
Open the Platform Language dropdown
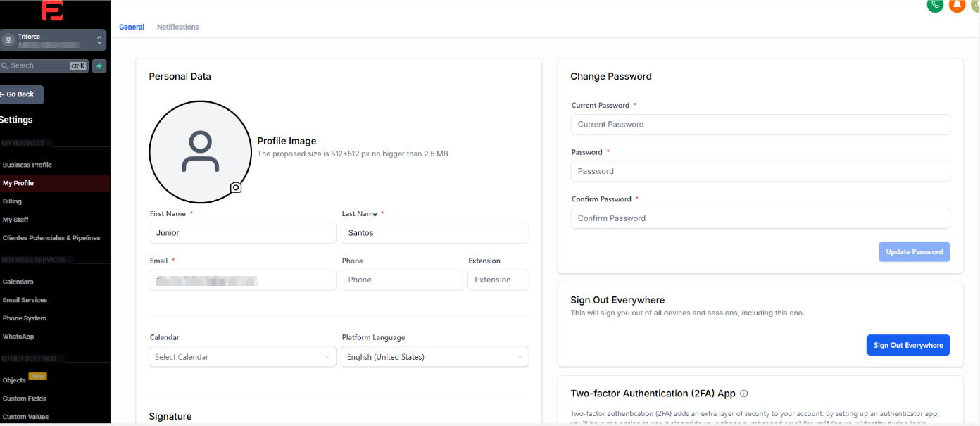[x=435, y=357]
